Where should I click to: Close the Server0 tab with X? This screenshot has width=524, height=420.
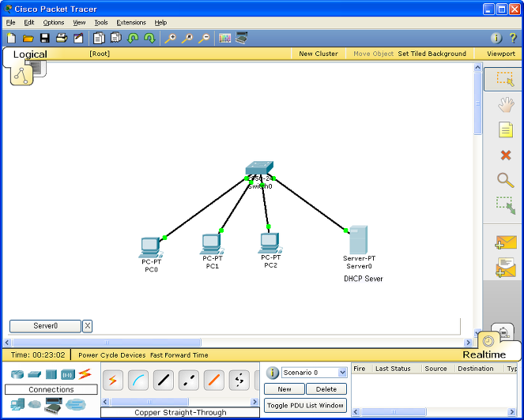tap(87, 326)
